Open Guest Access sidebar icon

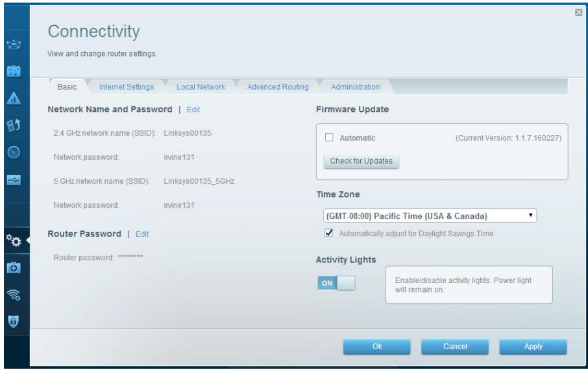click(x=14, y=71)
